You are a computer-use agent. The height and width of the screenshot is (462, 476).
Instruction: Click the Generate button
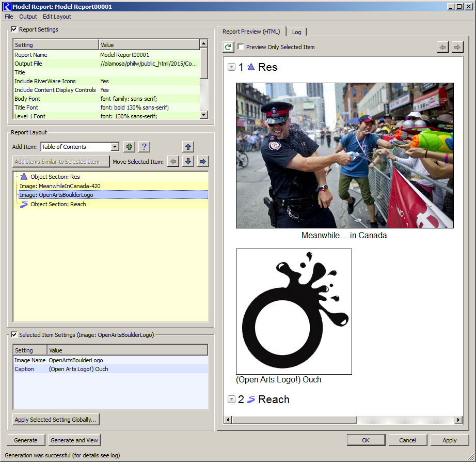(x=26, y=440)
